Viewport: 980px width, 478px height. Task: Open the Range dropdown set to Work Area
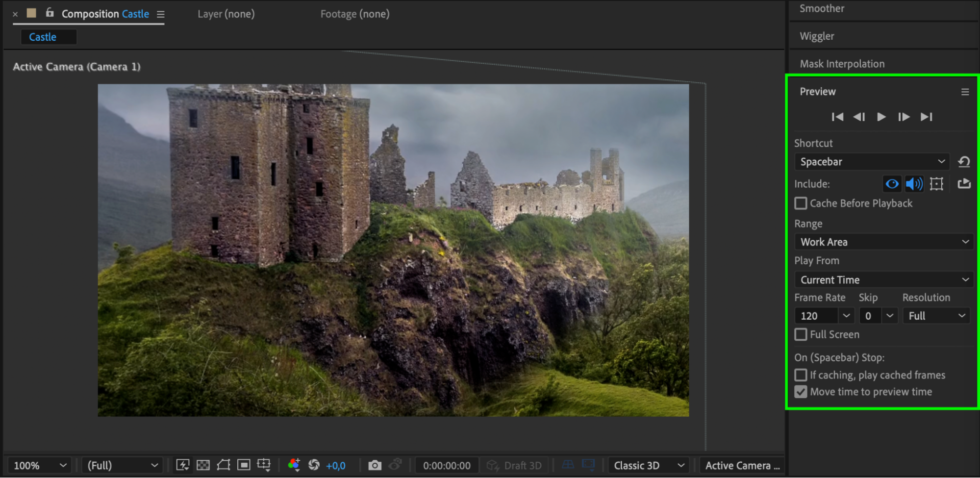point(883,242)
